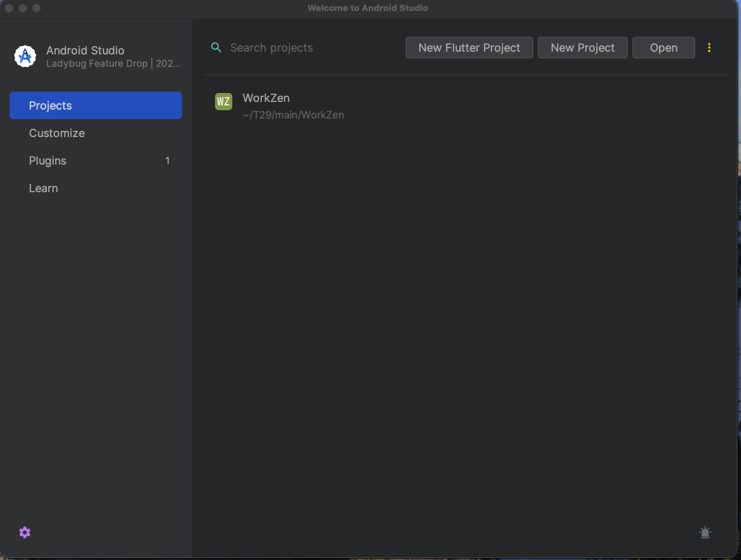Click the Android Studio name label
741x560 pixels.
pos(85,50)
